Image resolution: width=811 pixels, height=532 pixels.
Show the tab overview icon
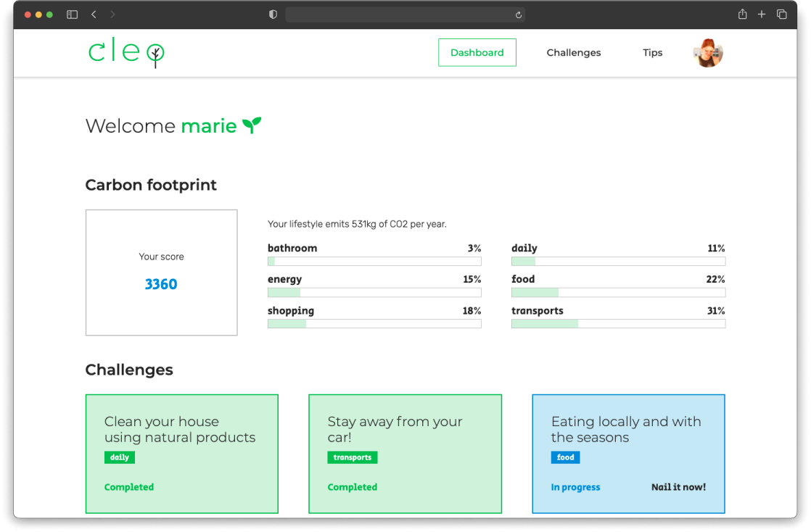pos(781,14)
